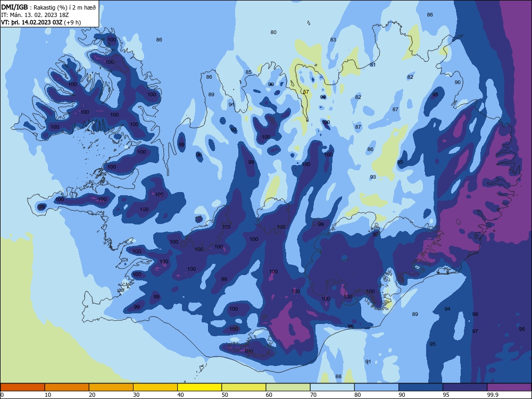Click the amber 20–30 legend swatch
This screenshot has height=399, width=532.
(x=111, y=387)
